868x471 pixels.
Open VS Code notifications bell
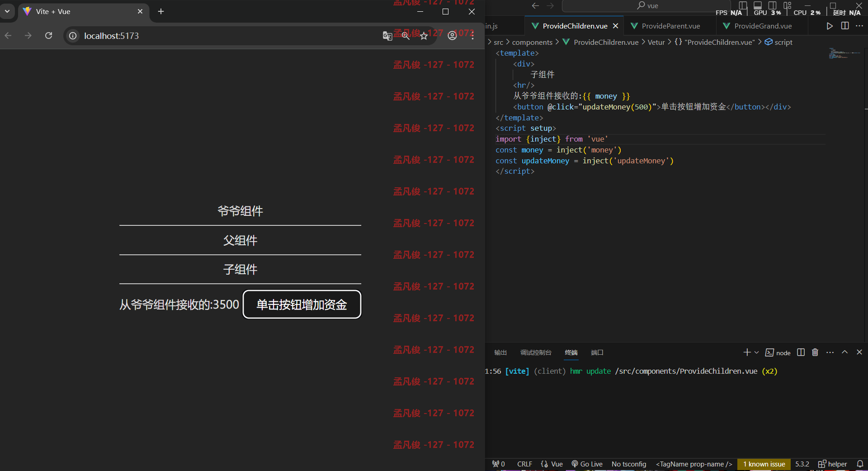(860, 464)
